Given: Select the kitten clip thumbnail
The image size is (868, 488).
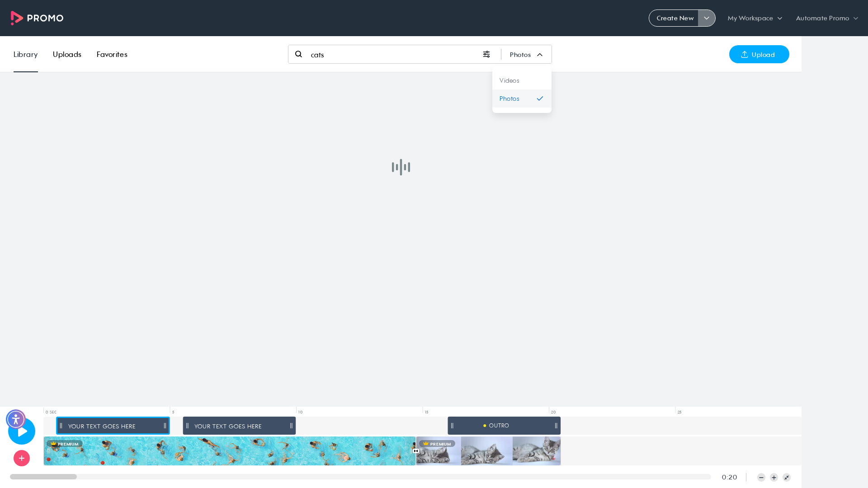Looking at the screenshot, I should 488,451.
